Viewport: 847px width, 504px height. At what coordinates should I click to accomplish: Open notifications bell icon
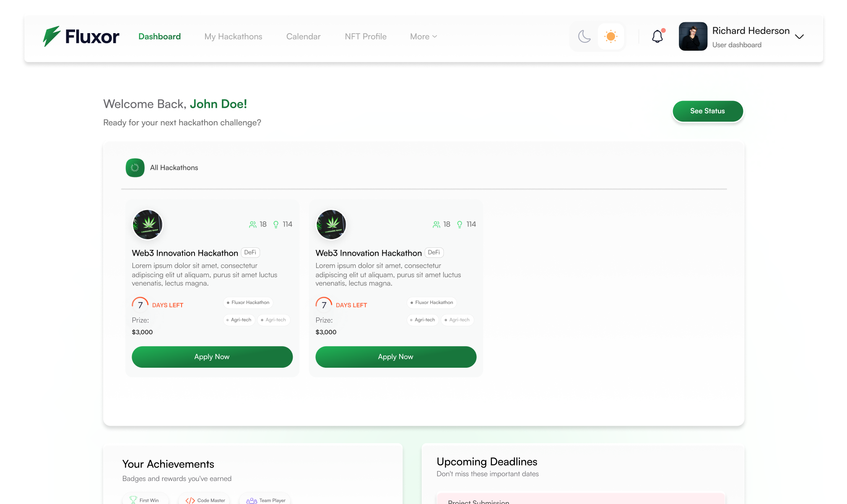tap(657, 36)
